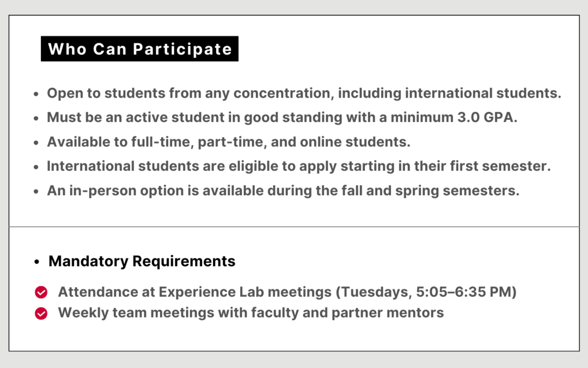
Task: Click the 'Tuesdays, 5:05–6:35 PM' meeting time
Action: 426,292
